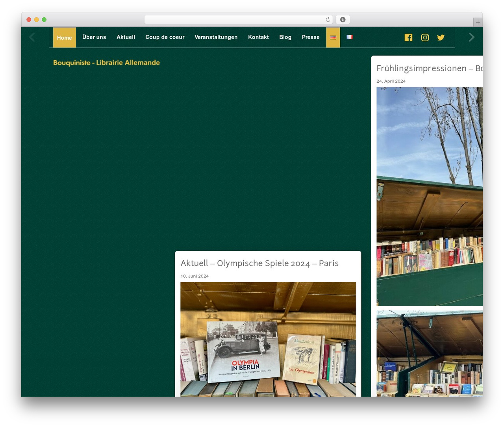Image resolution: width=504 pixels, height=427 pixels.
Task: Switch language with the French flag
Action: tap(350, 37)
